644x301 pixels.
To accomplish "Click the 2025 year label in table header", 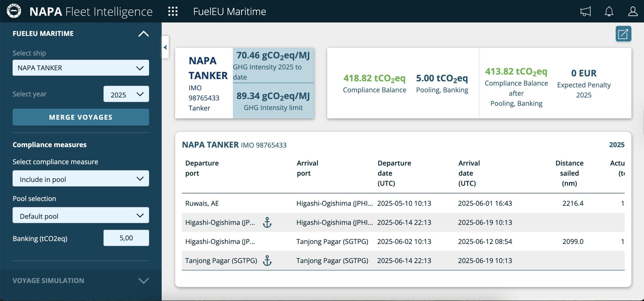I will point(617,145).
